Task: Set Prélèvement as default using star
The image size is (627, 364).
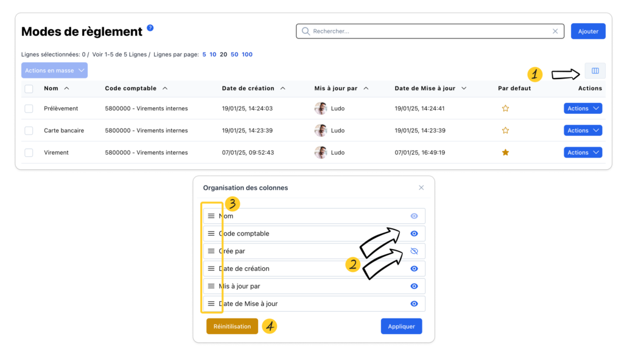Action: coord(505,108)
